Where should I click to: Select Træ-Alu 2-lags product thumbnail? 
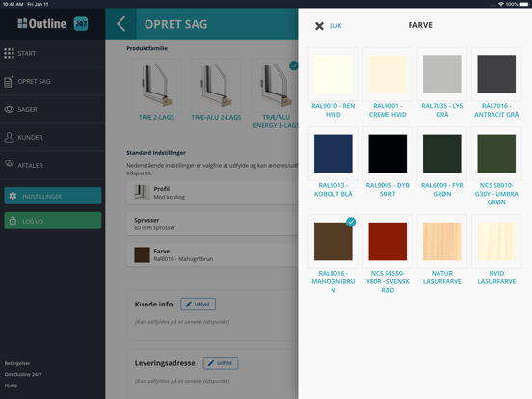(x=216, y=85)
